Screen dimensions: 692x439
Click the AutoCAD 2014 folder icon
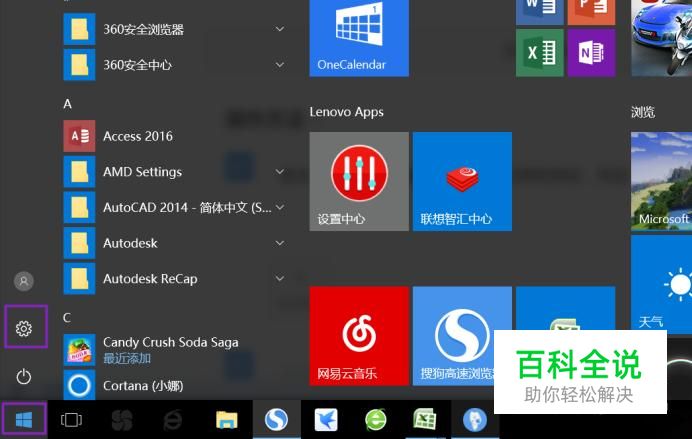point(79,207)
